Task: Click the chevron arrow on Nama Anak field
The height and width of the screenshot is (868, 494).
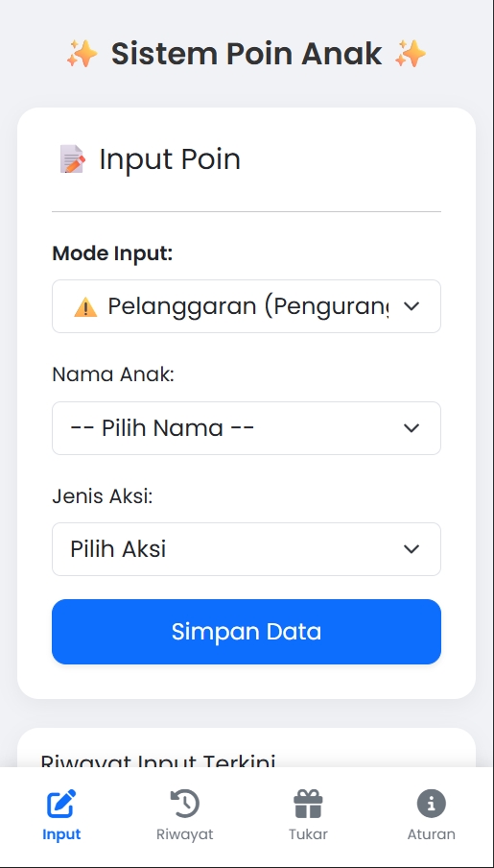Action: (411, 428)
